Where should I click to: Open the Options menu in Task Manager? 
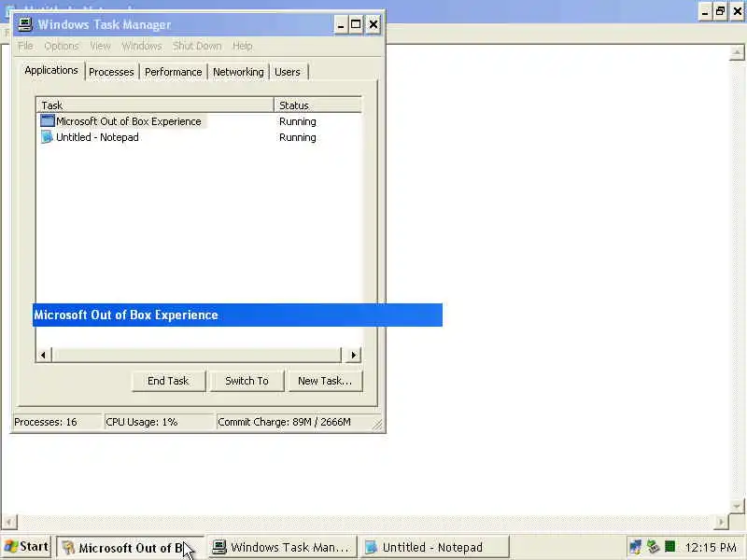click(62, 46)
